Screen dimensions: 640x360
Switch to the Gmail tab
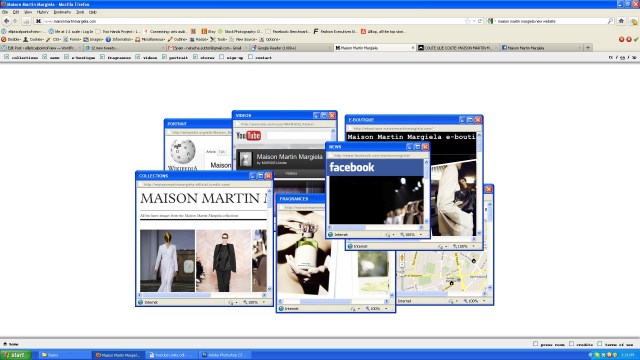tap(207, 48)
